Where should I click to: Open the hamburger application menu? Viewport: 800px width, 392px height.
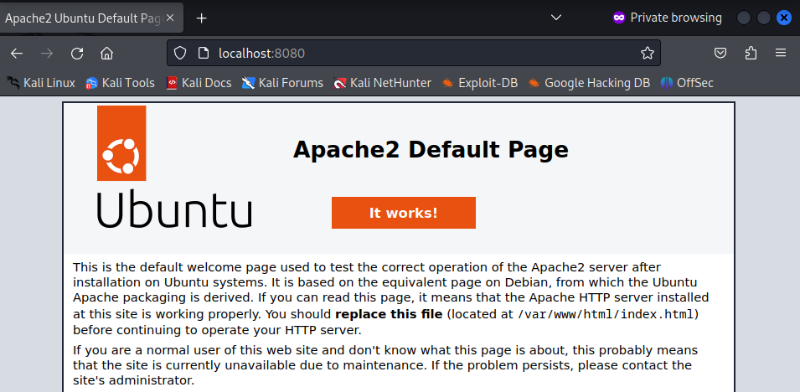781,53
